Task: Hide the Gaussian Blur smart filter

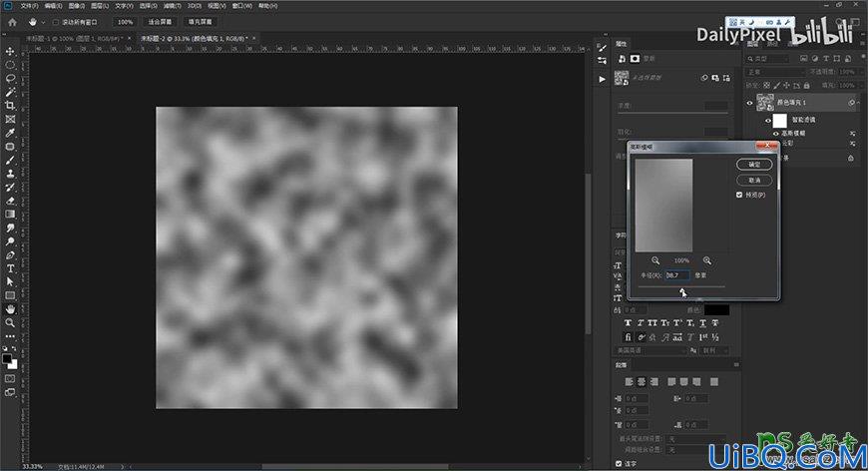Action: pyautogui.click(x=776, y=134)
